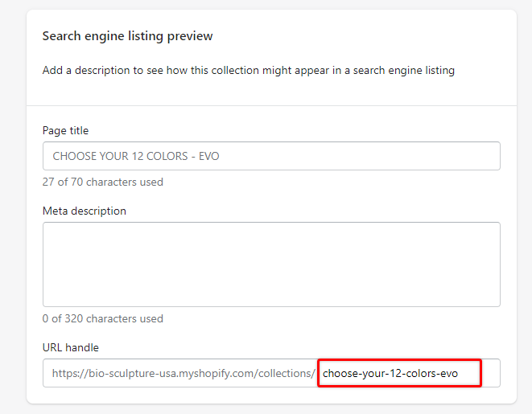This screenshot has height=414, width=532.
Task: Click the '27 of 70 characters used' counter
Action: (102, 182)
